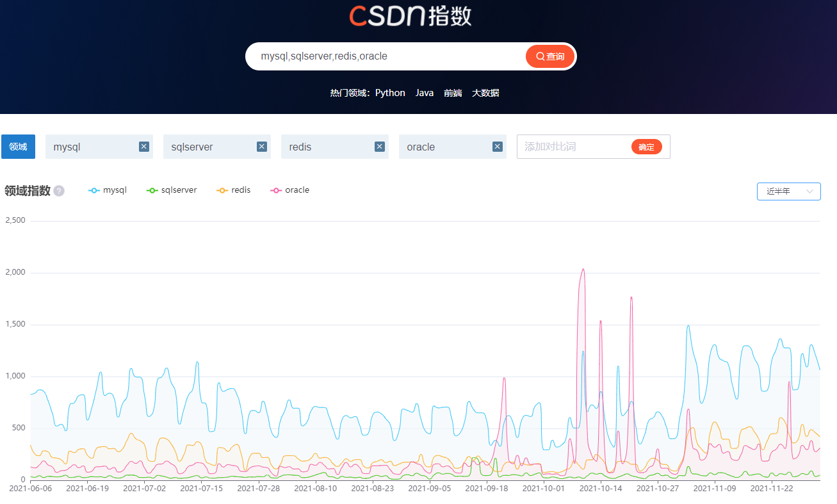Viewport: 837px width, 504px height.
Task: Click the 2021-08-10 axis date label
Action: click(x=316, y=488)
